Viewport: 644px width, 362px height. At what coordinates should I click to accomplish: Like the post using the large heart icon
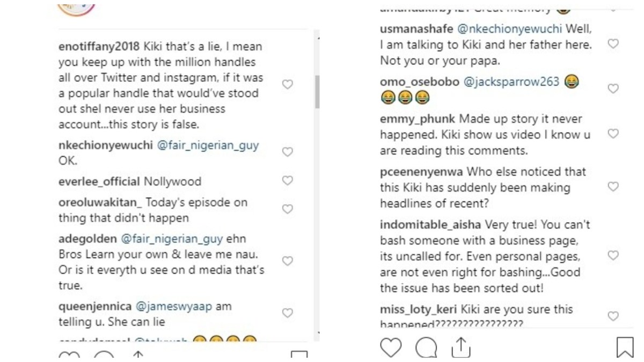coord(391,348)
